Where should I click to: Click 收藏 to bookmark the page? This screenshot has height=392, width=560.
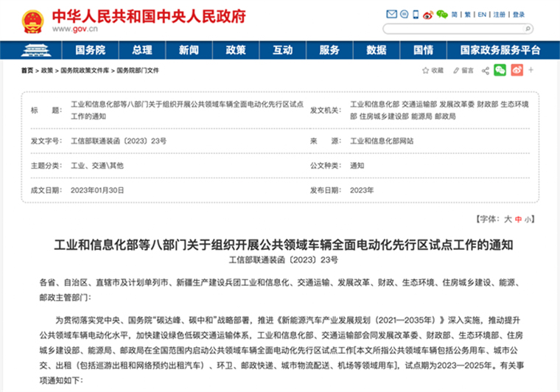[x=433, y=71]
